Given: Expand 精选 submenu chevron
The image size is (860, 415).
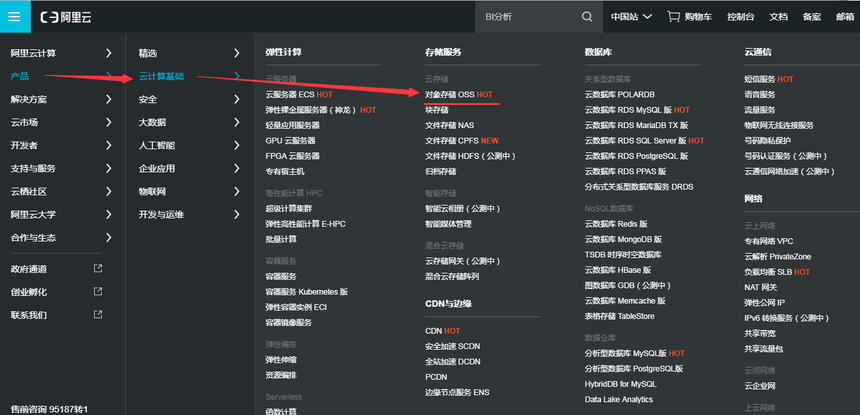Looking at the screenshot, I should [x=237, y=53].
